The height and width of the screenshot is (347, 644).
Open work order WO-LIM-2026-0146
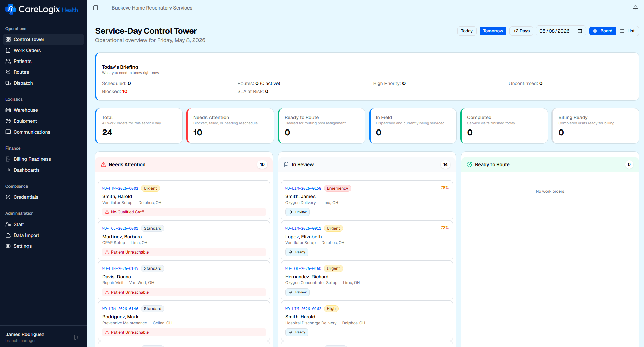click(x=120, y=309)
